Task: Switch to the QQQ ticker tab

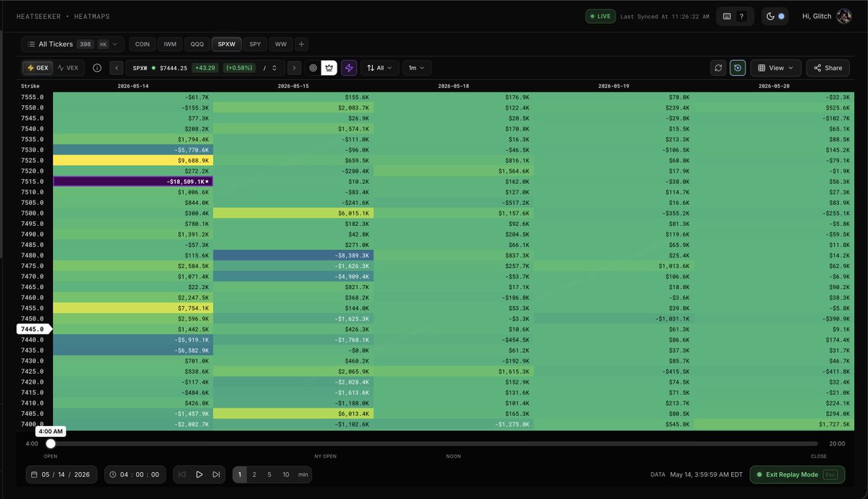Action: point(197,44)
